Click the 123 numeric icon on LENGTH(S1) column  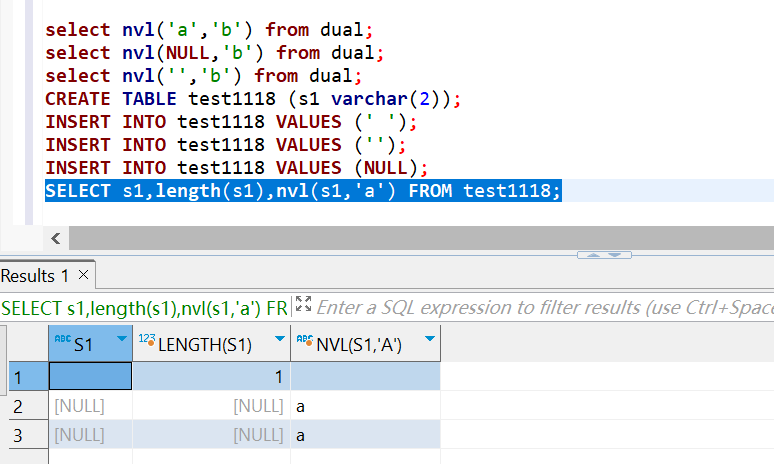(148, 342)
